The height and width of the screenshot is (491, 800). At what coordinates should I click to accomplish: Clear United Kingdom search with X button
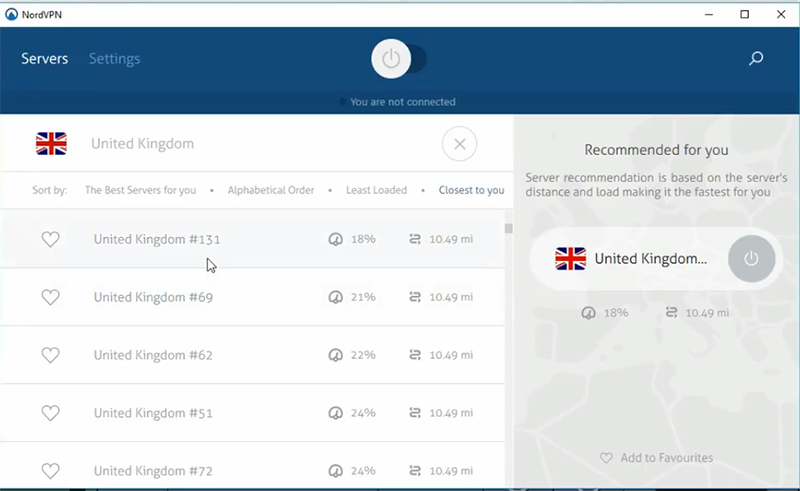click(459, 144)
